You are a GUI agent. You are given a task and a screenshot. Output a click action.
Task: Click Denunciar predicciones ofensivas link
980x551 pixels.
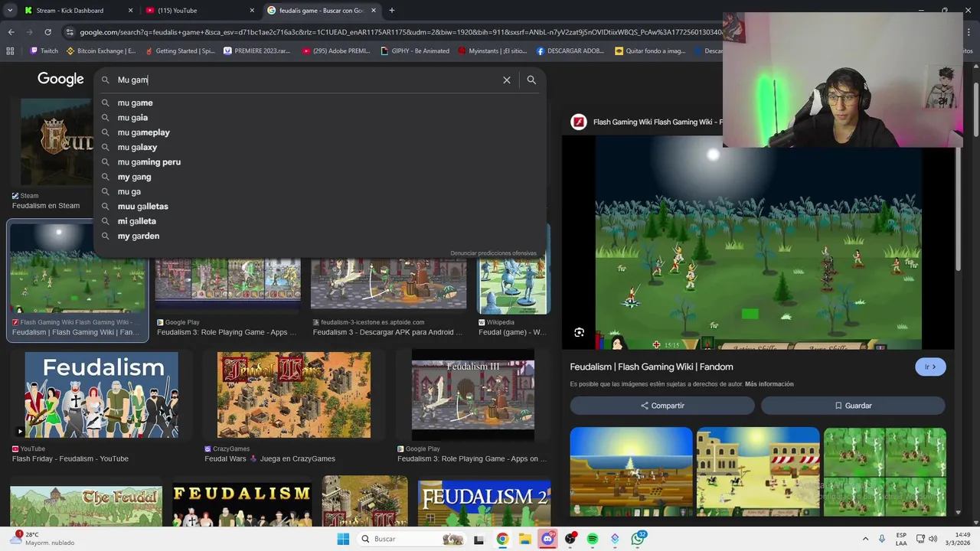click(493, 253)
